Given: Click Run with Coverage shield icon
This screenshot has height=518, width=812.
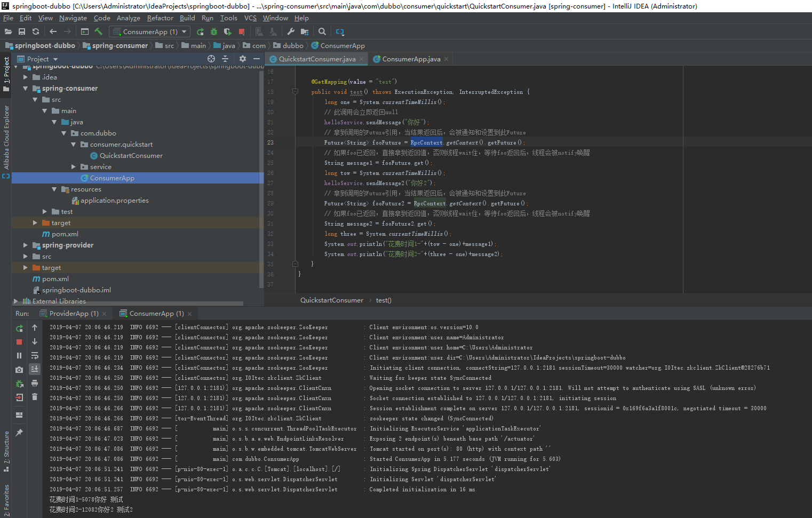Looking at the screenshot, I should coord(228,32).
